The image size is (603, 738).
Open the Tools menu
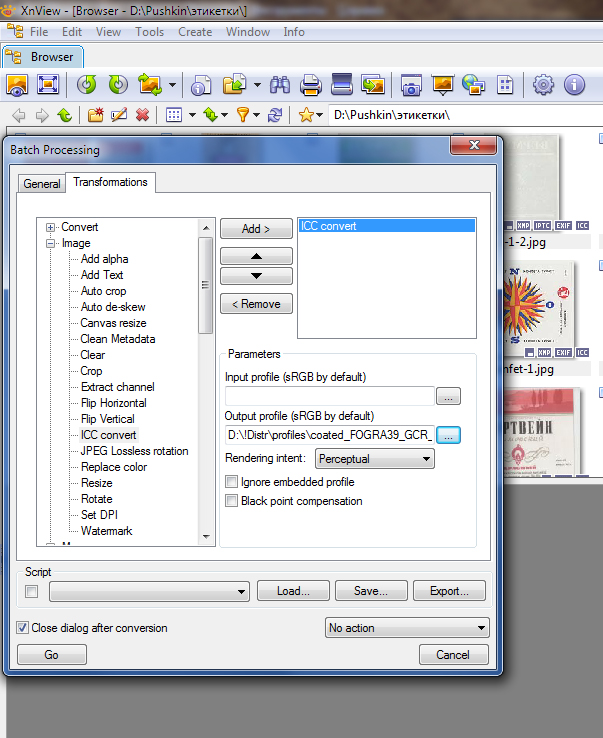[x=150, y=32]
